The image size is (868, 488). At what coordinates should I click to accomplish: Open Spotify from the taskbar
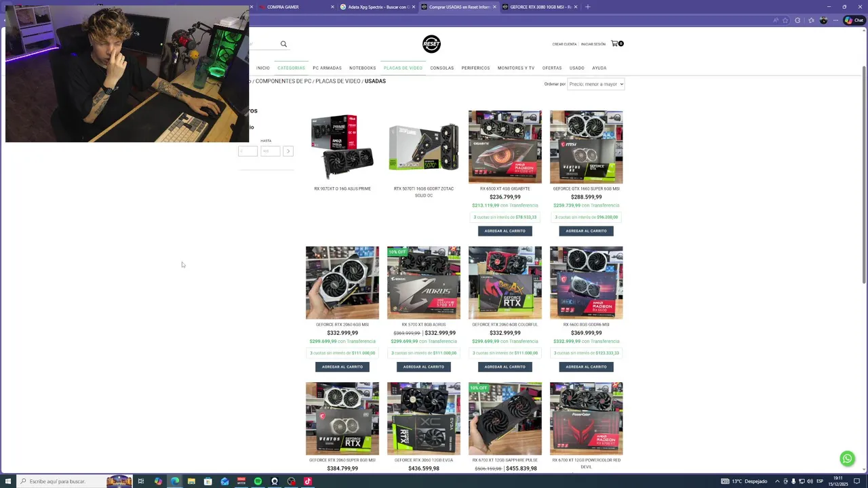point(258,481)
